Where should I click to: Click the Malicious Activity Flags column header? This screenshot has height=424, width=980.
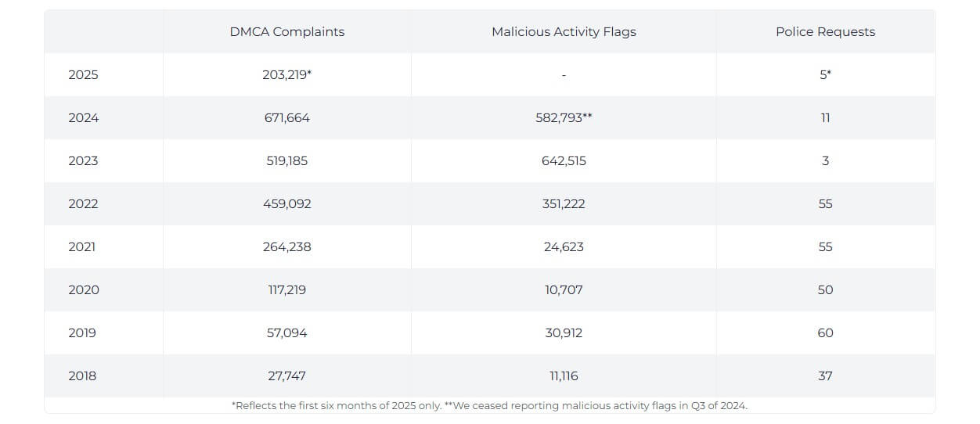[564, 32]
